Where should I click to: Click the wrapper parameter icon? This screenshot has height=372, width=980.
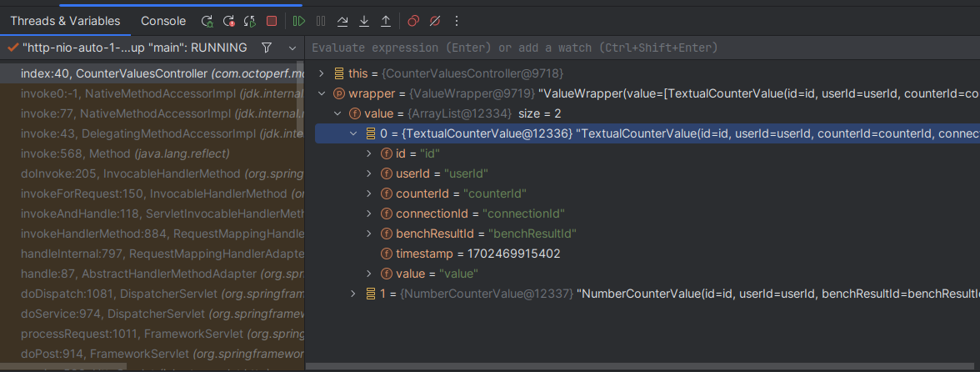pos(339,93)
